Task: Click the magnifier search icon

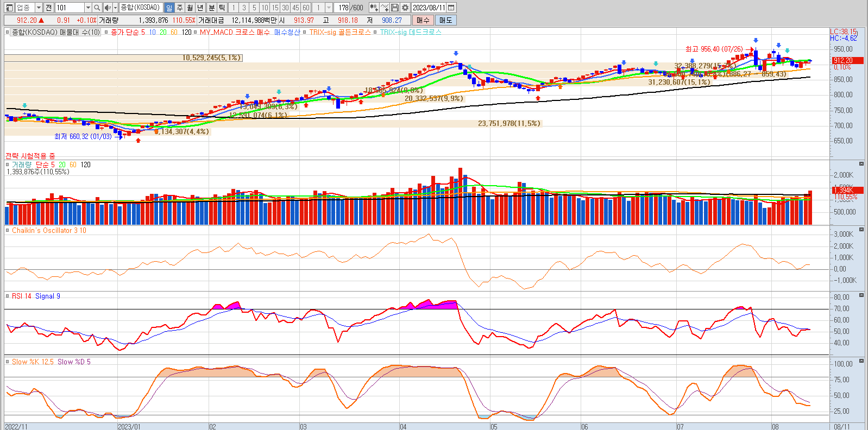Action: point(97,8)
